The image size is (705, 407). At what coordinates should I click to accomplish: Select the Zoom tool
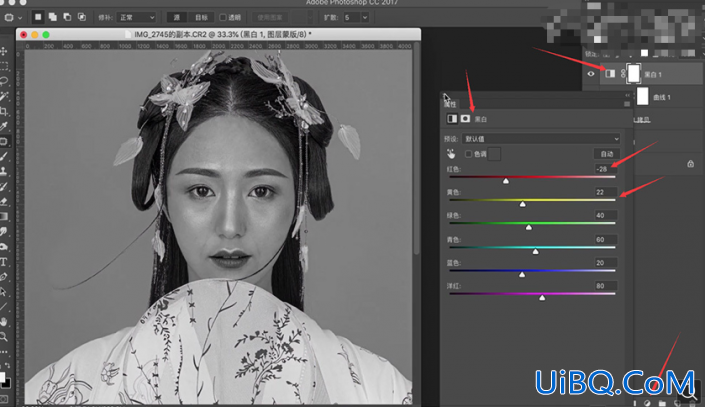[x=4, y=336]
